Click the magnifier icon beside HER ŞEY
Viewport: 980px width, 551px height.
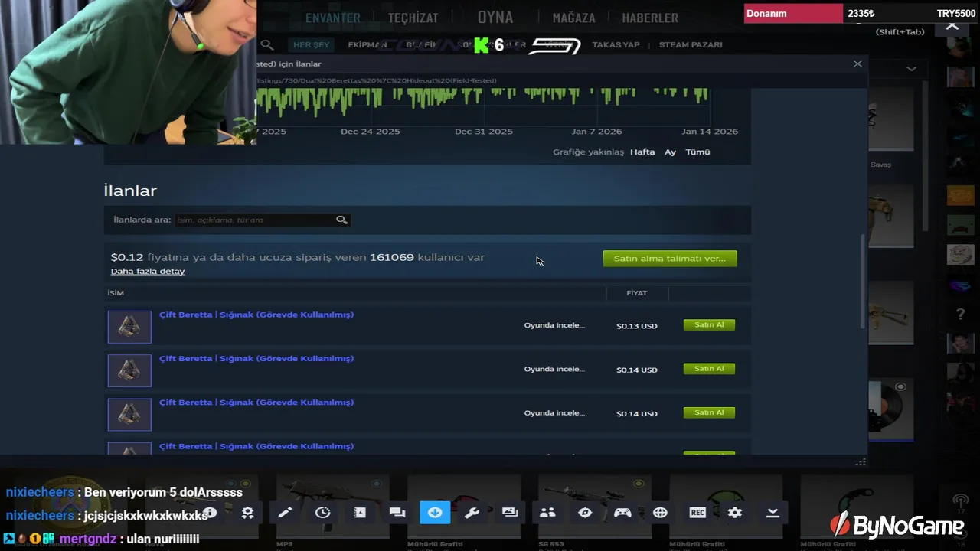coord(267,45)
